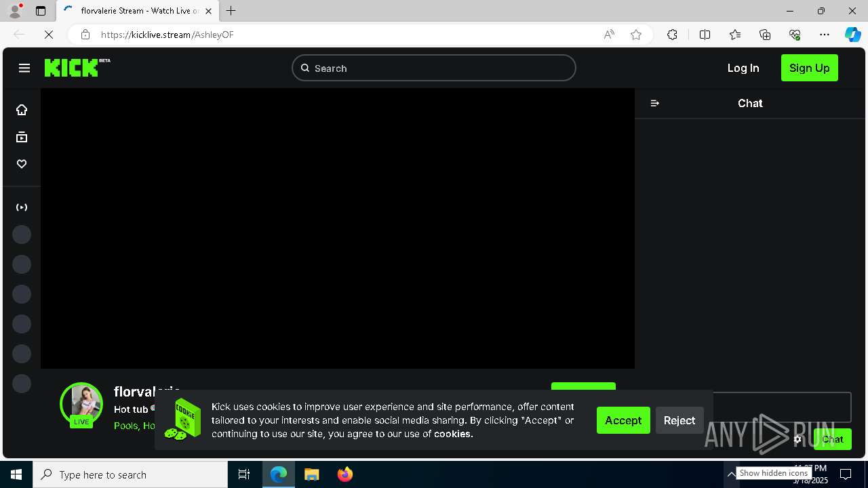
Task: Click the florvalerie streamer avatar
Action: 81,404
